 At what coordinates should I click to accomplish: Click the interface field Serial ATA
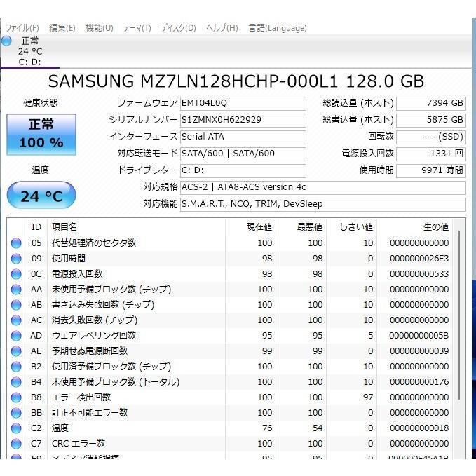coord(243,137)
